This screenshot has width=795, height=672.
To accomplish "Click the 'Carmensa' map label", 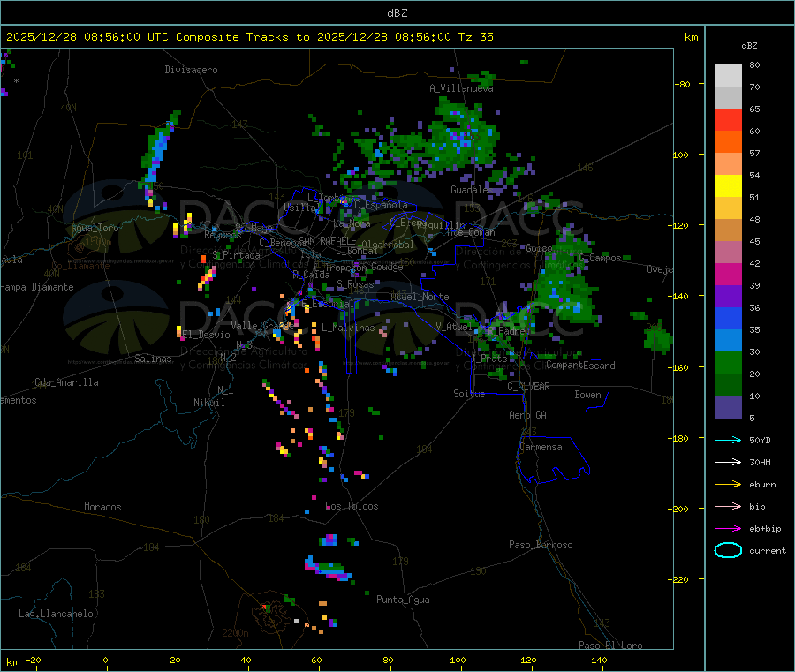I will 541,447.
